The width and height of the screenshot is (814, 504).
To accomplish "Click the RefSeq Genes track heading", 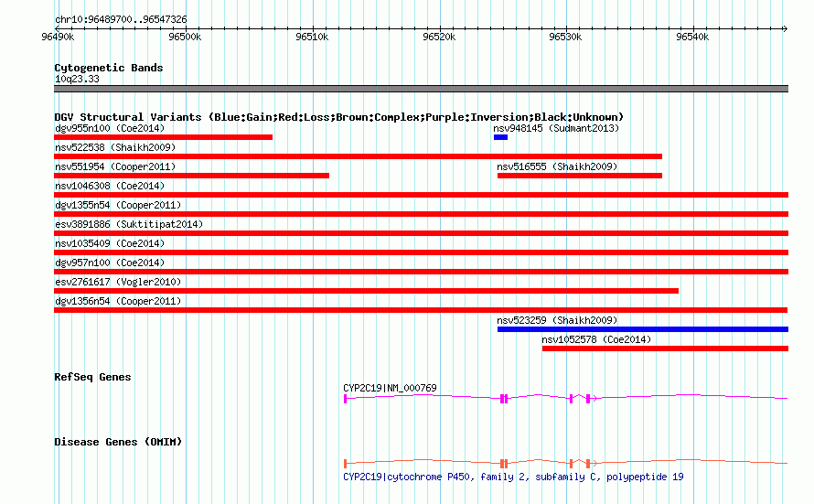I will [x=92, y=377].
